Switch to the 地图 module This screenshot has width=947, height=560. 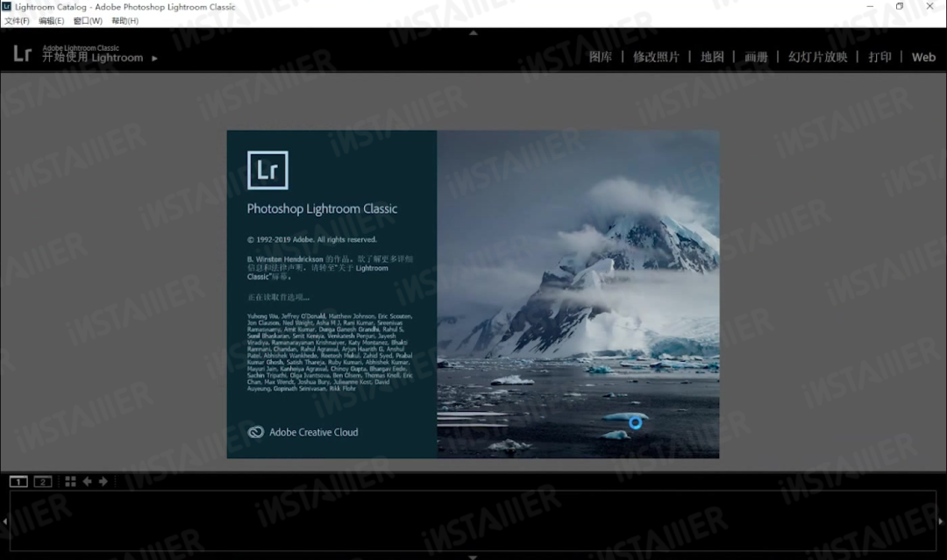pyautogui.click(x=712, y=57)
